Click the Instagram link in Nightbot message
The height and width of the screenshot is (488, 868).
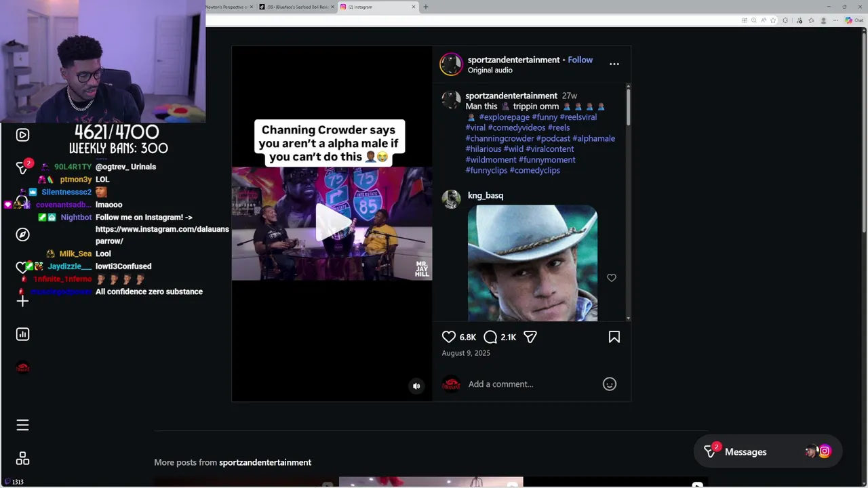click(x=162, y=235)
